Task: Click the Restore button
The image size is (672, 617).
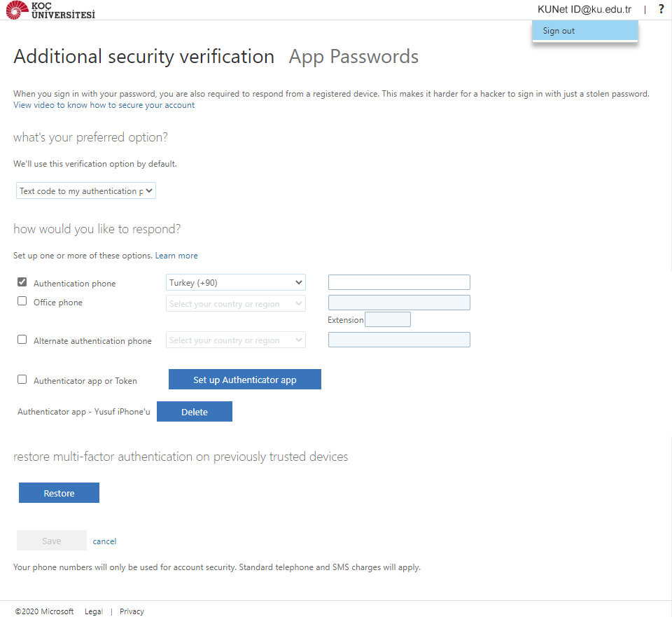Action: click(59, 493)
